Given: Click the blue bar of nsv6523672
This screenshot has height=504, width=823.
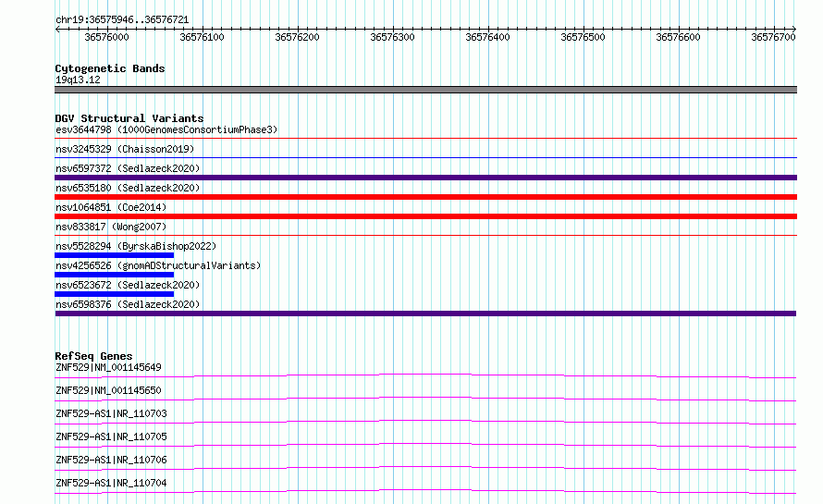Looking at the screenshot, I should tap(115, 294).
